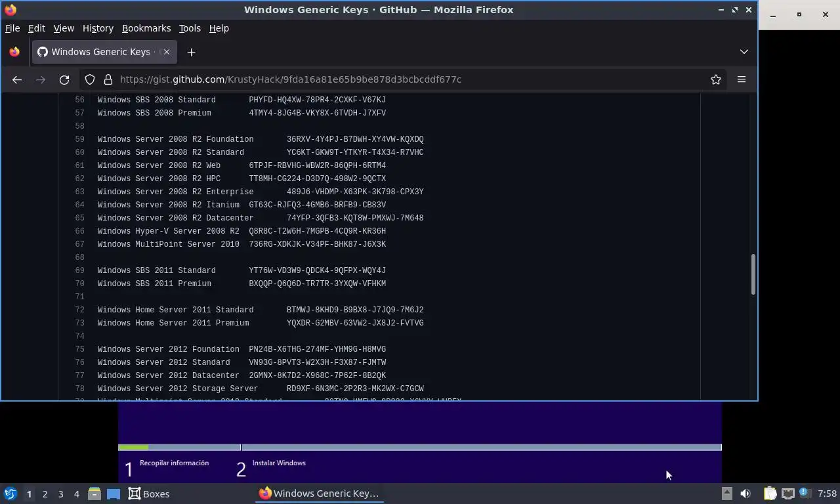Viewport: 840px width, 504px height.
Task: Click the page vertical scrollbar thumb
Action: [x=753, y=274]
